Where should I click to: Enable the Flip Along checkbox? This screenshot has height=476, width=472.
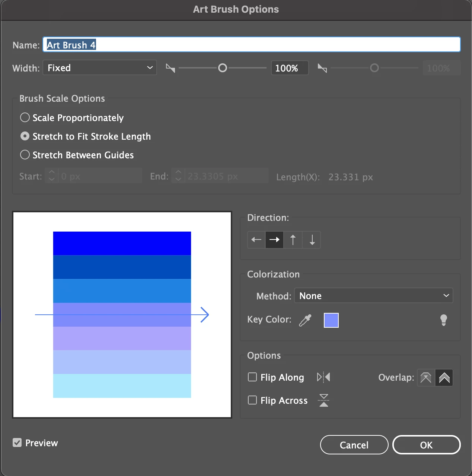coord(252,377)
